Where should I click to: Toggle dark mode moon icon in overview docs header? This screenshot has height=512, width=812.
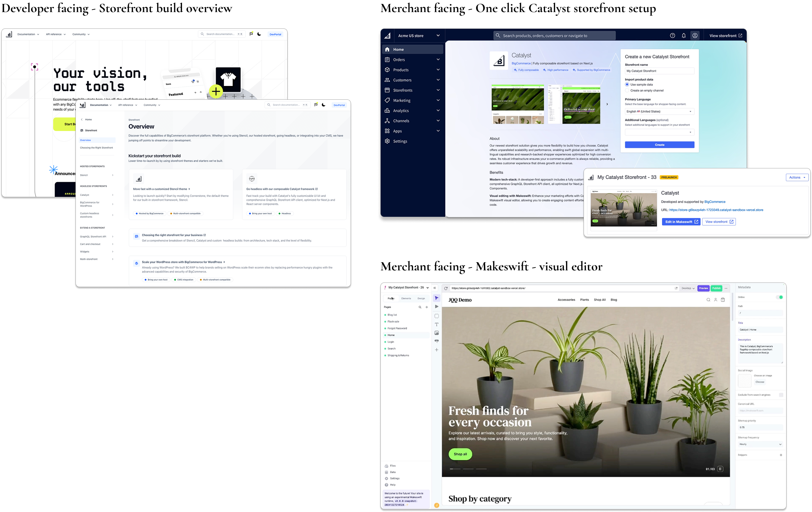coord(324,105)
